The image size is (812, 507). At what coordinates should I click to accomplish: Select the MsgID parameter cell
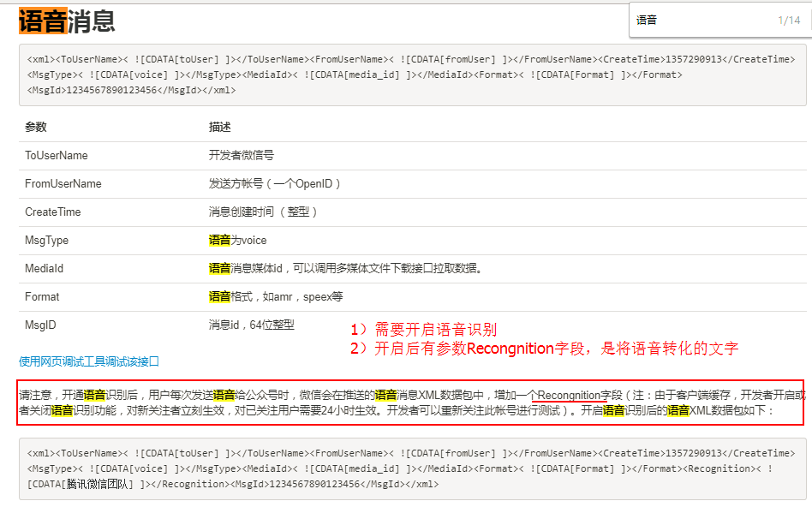40,325
